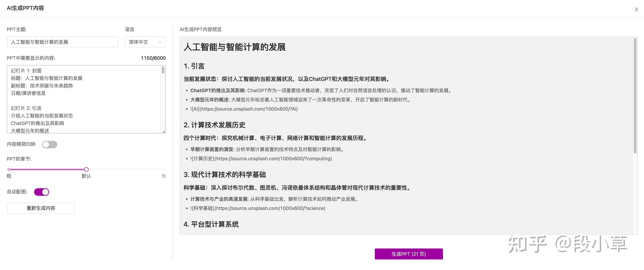Click the 1. 引言 heading in preview
Image resolution: width=644 pixels, height=270 pixels.
click(x=194, y=66)
